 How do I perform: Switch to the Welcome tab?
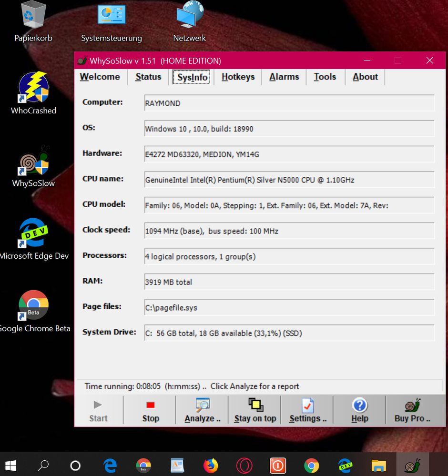point(100,77)
